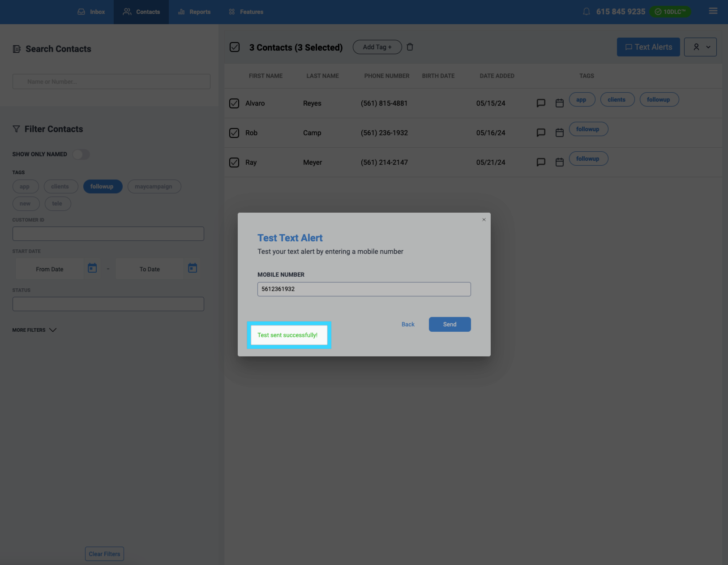This screenshot has width=728, height=565.
Task: Open message icon for Ray Meyer
Action: coord(541,163)
